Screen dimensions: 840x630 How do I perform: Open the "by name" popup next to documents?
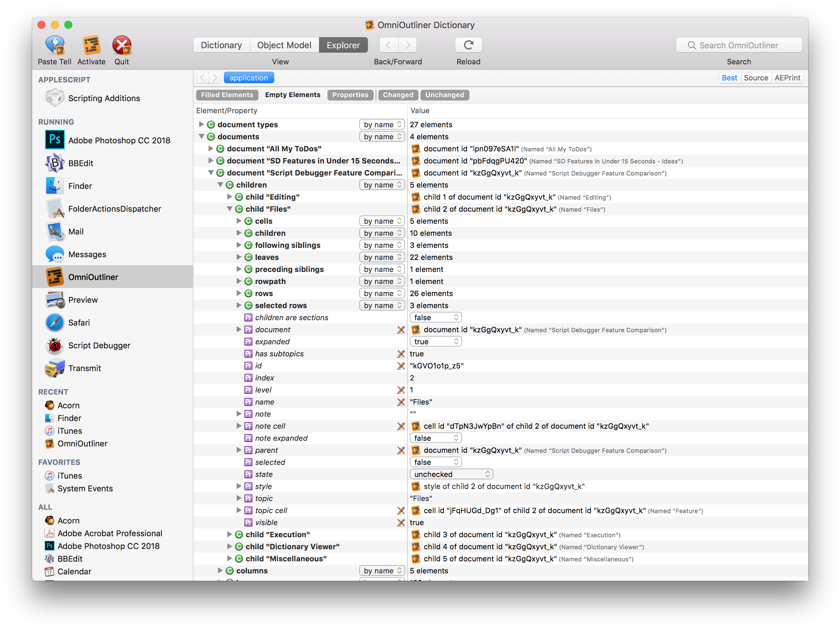click(x=382, y=136)
